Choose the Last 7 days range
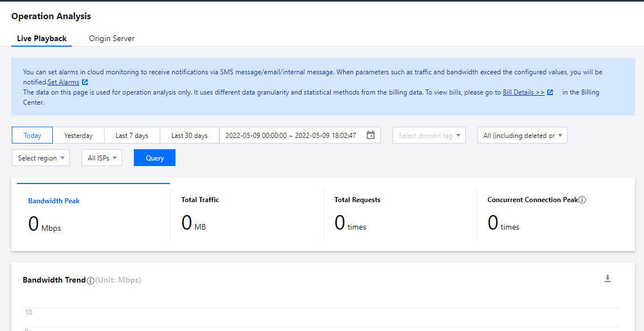The height and width of the screenshot is (331, 644). click(x=132, y=135)
